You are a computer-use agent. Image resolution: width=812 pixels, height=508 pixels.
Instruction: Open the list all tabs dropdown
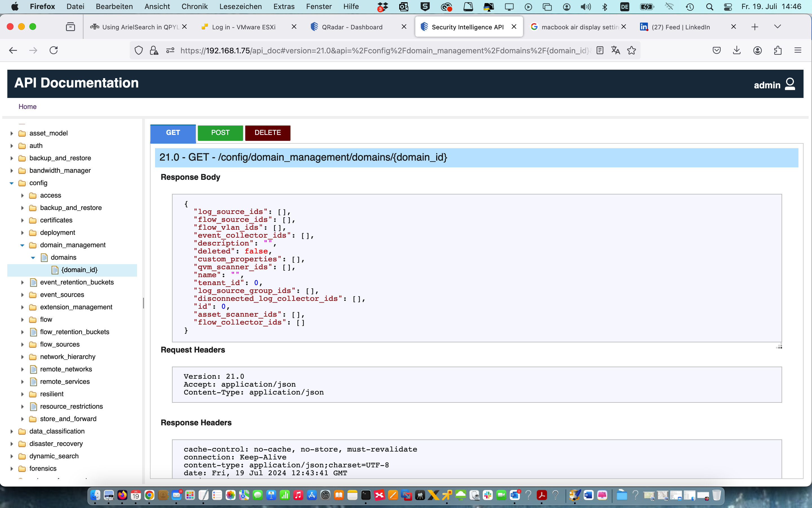pyautogui.click(x=777, y=27)
